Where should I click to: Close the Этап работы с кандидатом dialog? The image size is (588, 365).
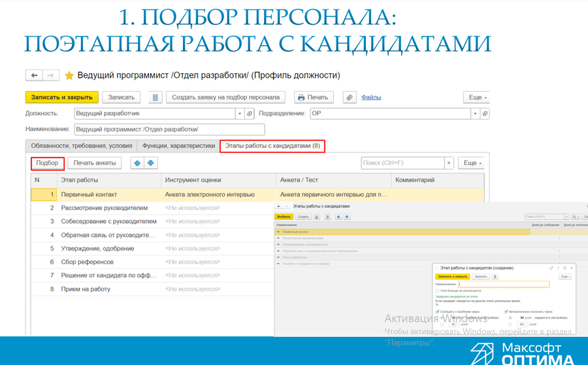(x=572, y=268)
